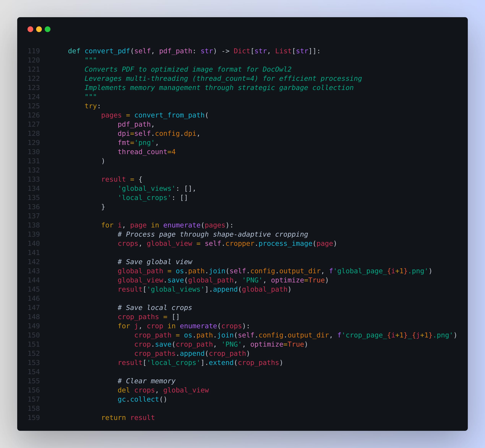The image size is (485, 448).
Task: Click line number 119
Action: (34, 51)
